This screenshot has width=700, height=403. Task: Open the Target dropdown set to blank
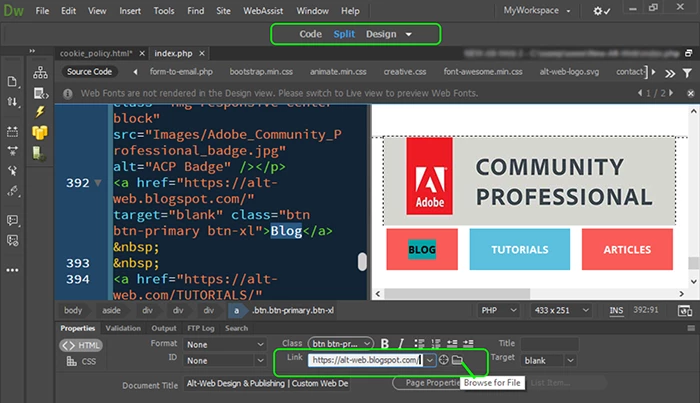point(549,360)
